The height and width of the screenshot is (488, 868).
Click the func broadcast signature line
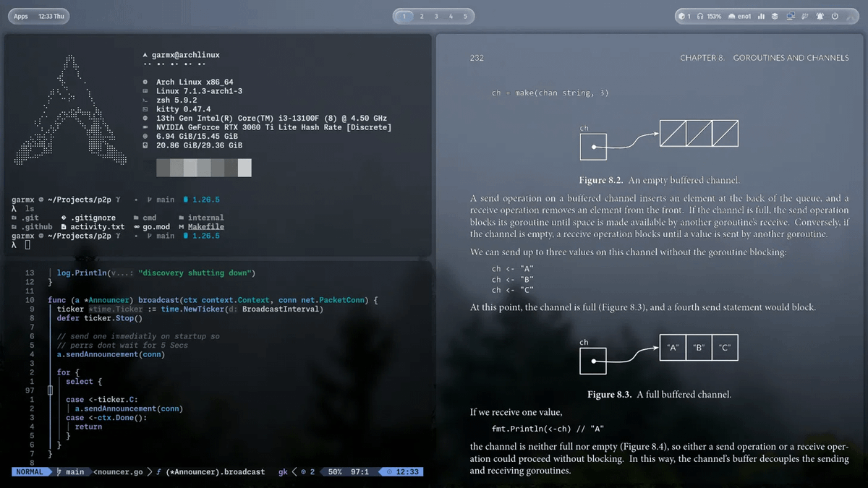pos(213,300)
